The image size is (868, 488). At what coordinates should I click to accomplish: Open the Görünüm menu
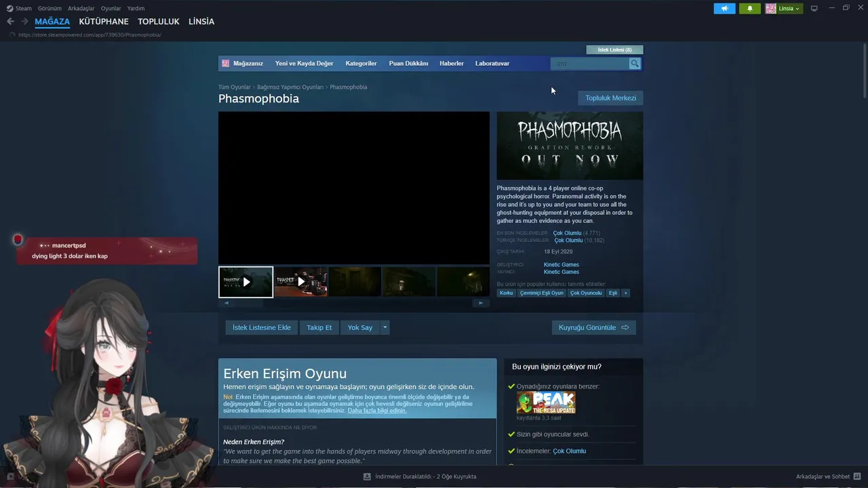point(50,8)
